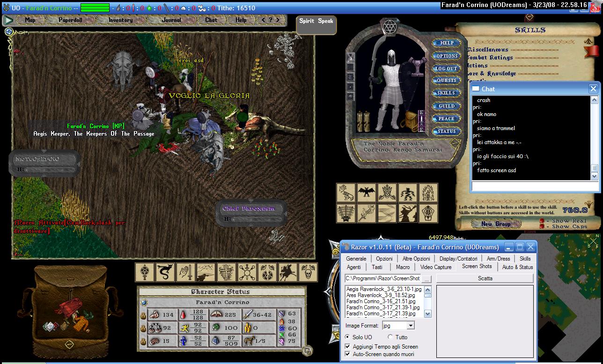This screenshot has width=603, height=364.
Task: Toggle the dexterity stat lock
Action: coord(144,328)
